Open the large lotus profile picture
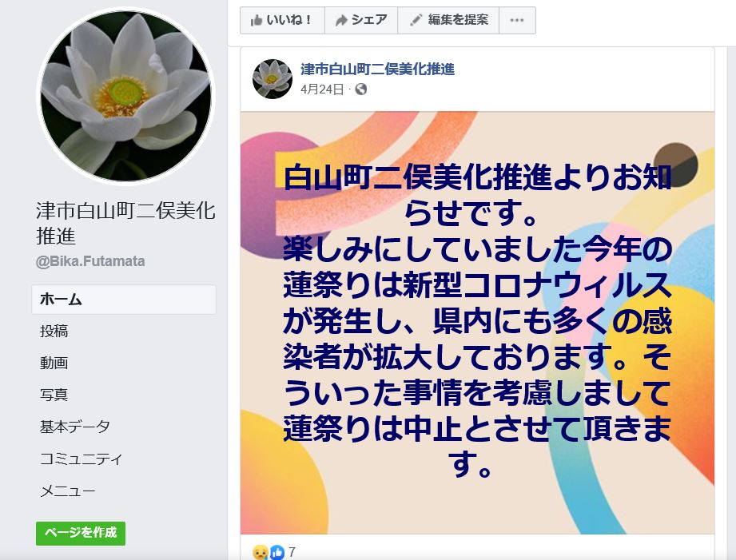This screenshot has width=736, height=560. pyautogui.click(x=125, y=96)
